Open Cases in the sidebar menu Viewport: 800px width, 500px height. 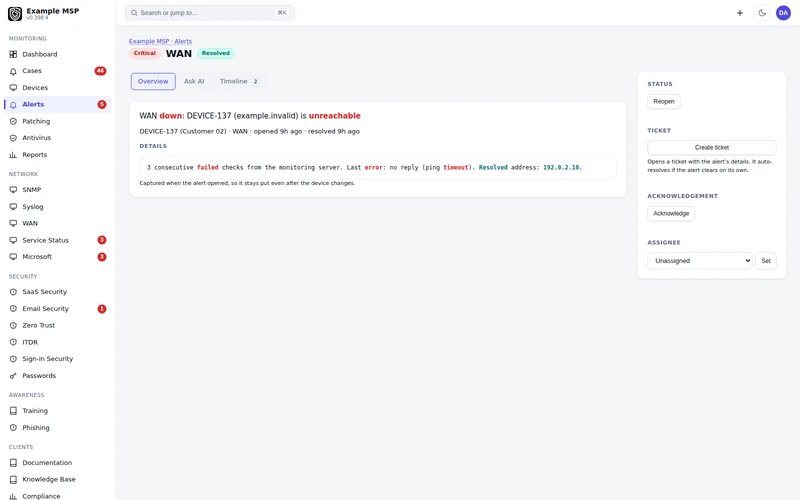[58, 71]
